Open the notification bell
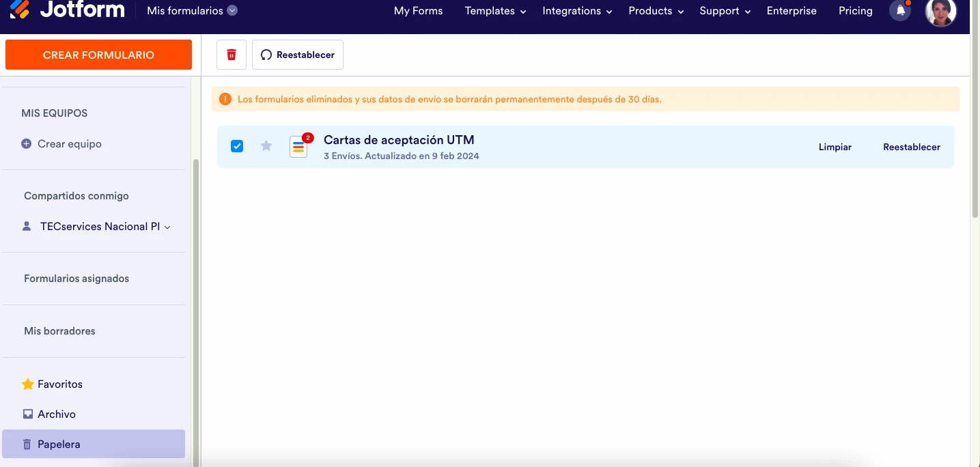Viewport: 980px width, 467px height. pos(899,10)
